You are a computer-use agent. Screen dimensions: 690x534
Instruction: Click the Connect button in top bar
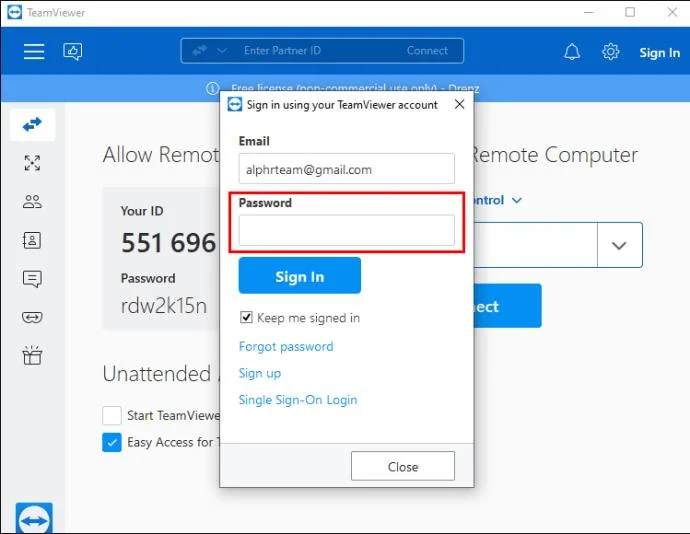(x=427, y=51)
